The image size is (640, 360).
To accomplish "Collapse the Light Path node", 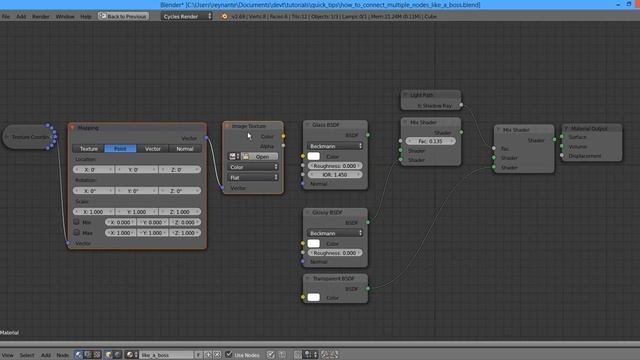I will (405, 95).
